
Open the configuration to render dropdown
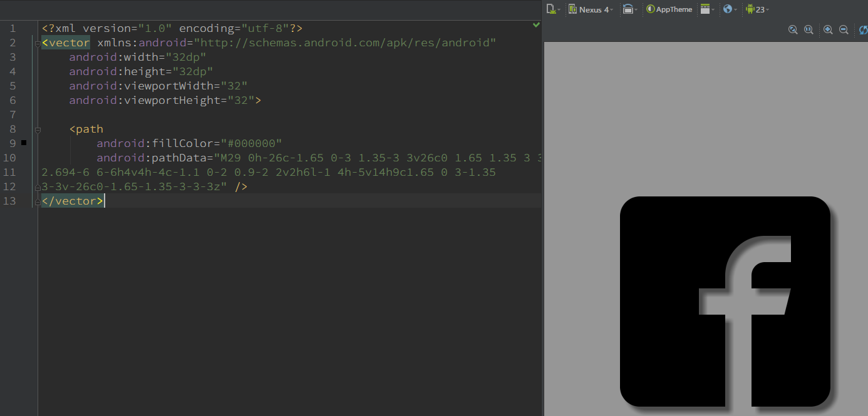(x=553, y=9)
